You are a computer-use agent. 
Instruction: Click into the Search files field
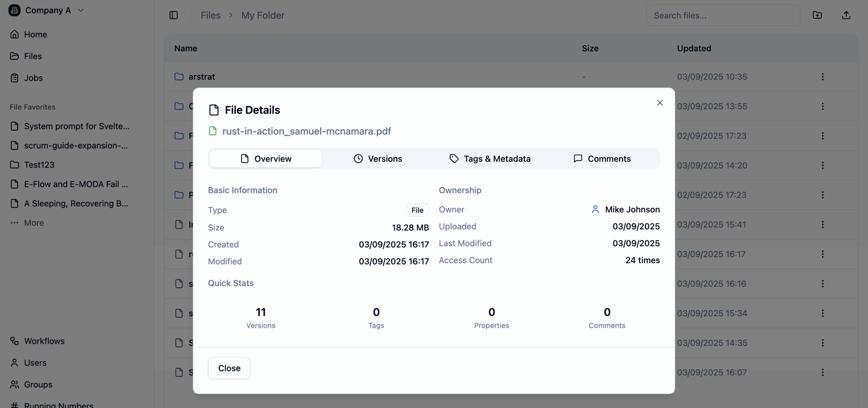723,15
